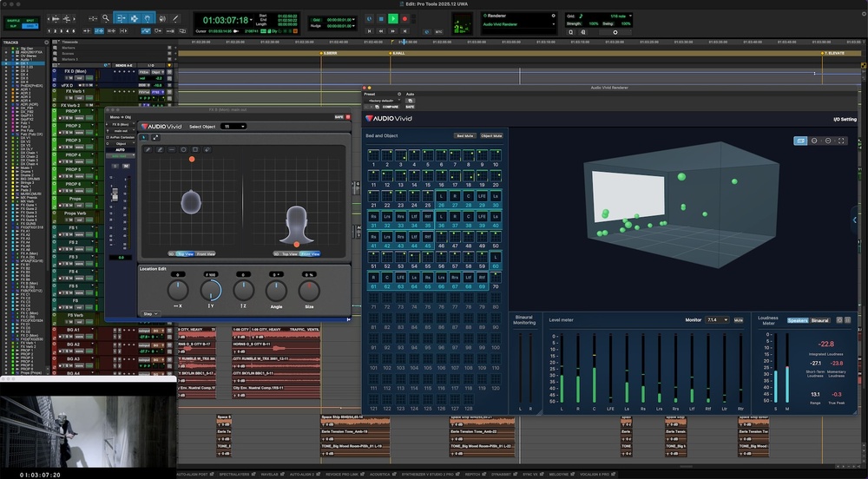This screenshot has height=479, width=868.
Task: Expand the Step dropdown in Location Edit
Action: [150, 313]
